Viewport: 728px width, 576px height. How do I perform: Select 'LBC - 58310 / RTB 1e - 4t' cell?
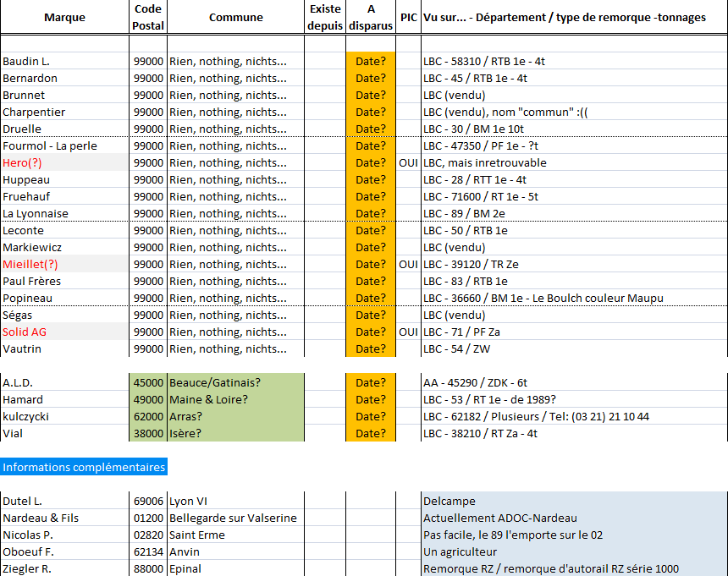[x=574, y=61]
